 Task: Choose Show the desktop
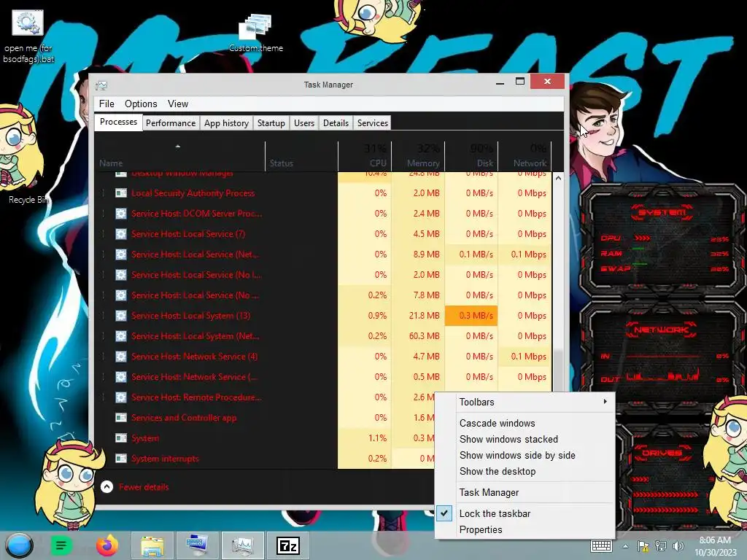click(x=525, y=472)
